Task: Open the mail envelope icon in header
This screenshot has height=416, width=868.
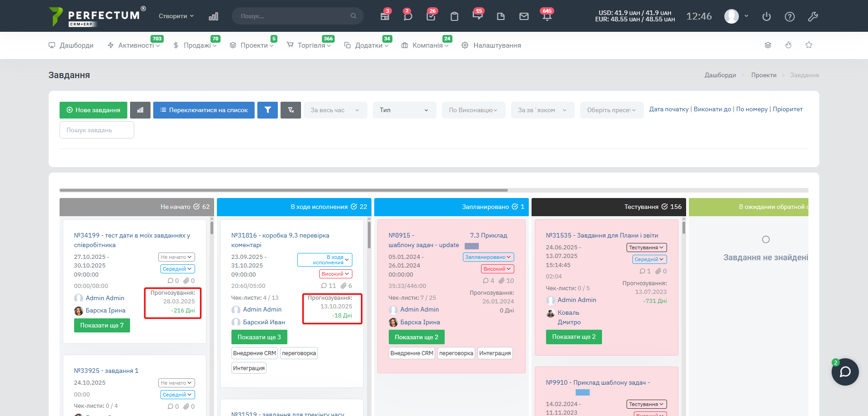Action: (524, 16)
